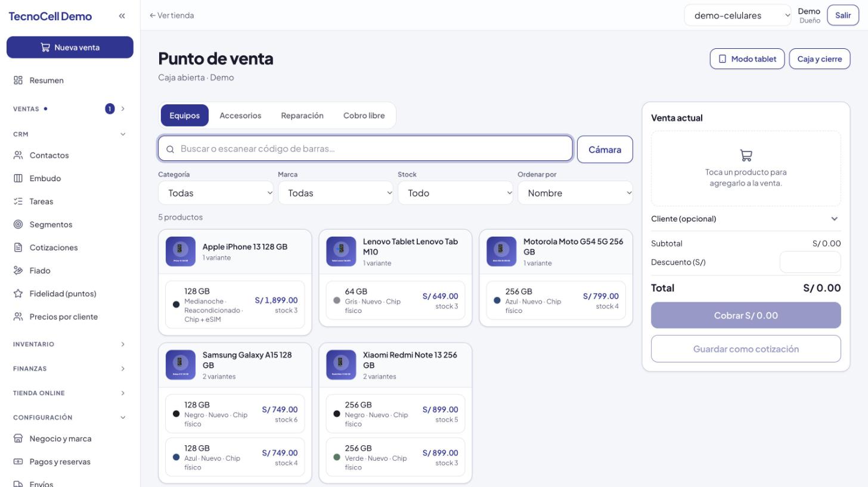Screen dimensions: 868x487
Task: Click the Samsung Galaxy A15 product thumbnail
Action: (181, 365)
